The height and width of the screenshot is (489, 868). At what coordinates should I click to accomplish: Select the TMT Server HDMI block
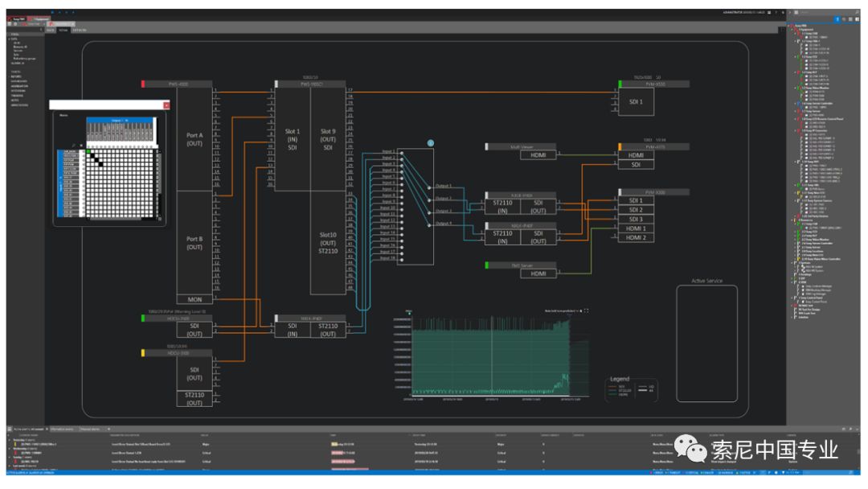(x=538, y=273)
